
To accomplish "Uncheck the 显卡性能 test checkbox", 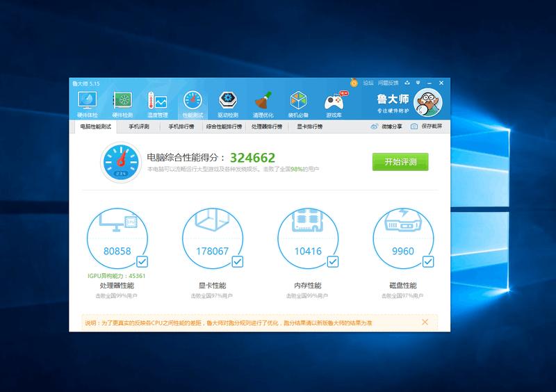I will (x=237, y=262).
